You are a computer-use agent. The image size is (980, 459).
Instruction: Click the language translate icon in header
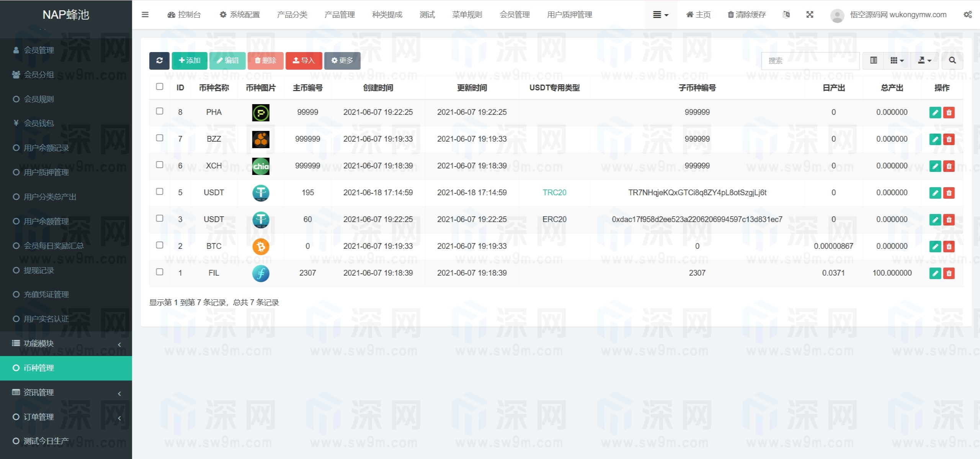(786, 15)
